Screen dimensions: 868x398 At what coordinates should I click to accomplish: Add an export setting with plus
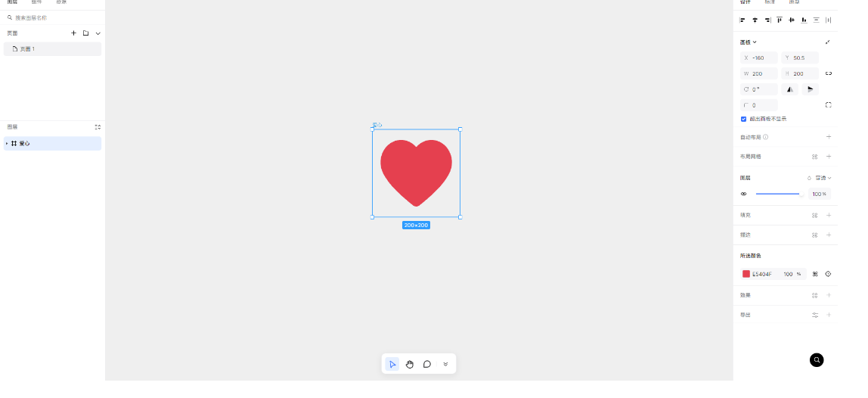click(x=829, y=315)
